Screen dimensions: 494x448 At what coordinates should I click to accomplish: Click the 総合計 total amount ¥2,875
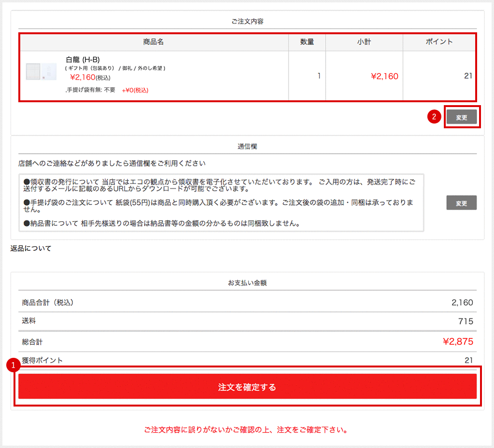(461, 341)
